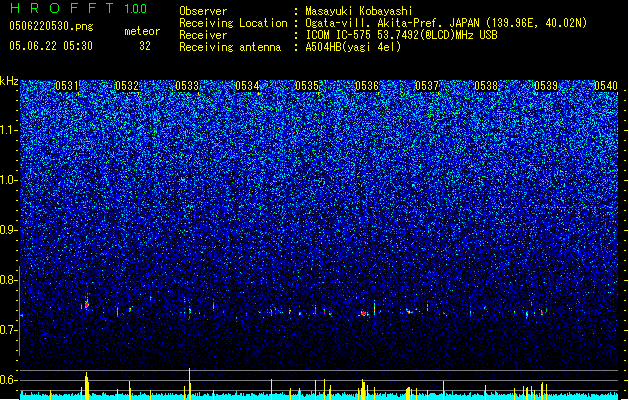Click the tallest yellow intensity spike near 0533
629x400 pixels.
pyautogui.click(x=189, y=384)
